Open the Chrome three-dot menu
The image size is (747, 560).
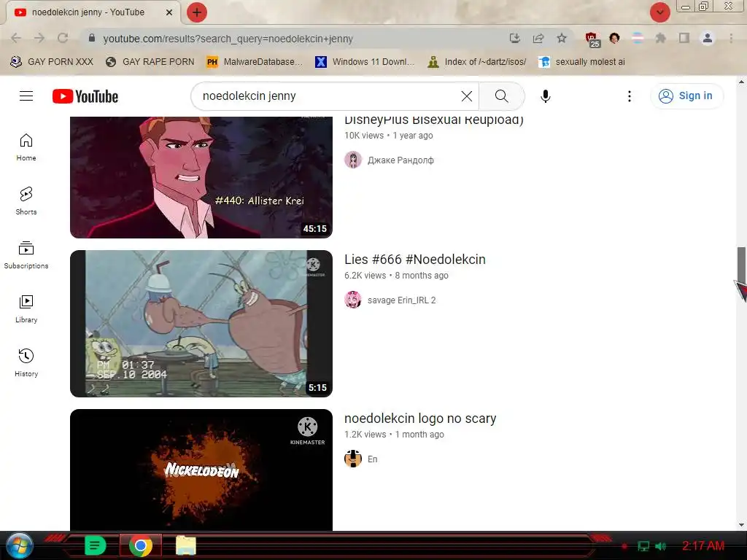(731, 38)
